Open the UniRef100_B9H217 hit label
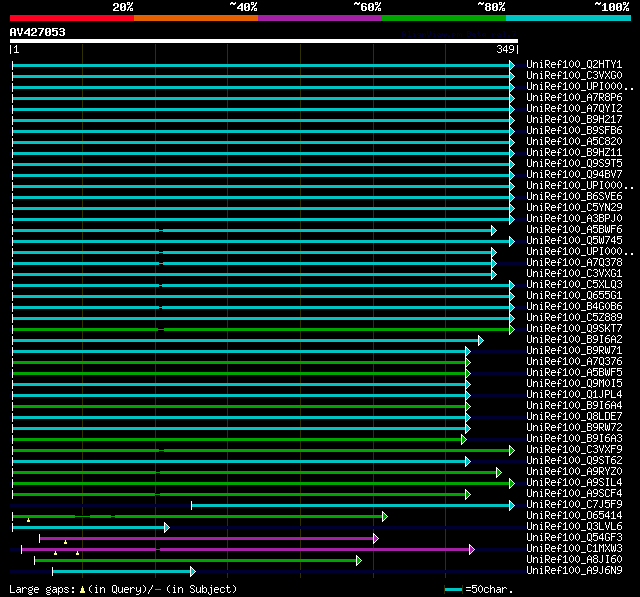The image size is (640, 597). (x=574, y=120)
